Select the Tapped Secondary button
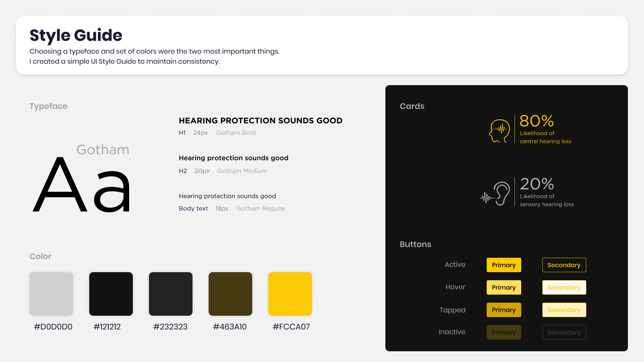The image size is (644, 362). point(564,310)
